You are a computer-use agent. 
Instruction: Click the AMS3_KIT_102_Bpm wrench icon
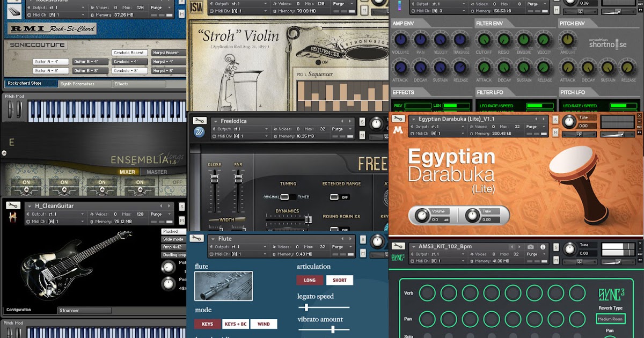(x=398, y=246)
